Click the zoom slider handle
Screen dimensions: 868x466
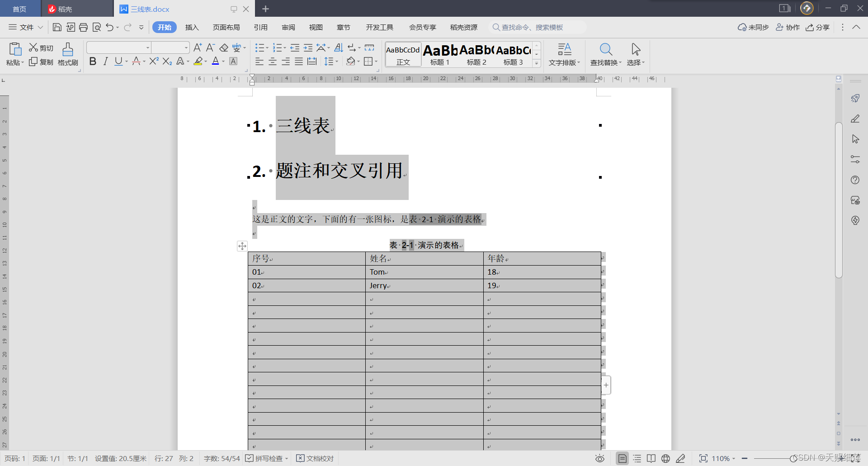793,458
